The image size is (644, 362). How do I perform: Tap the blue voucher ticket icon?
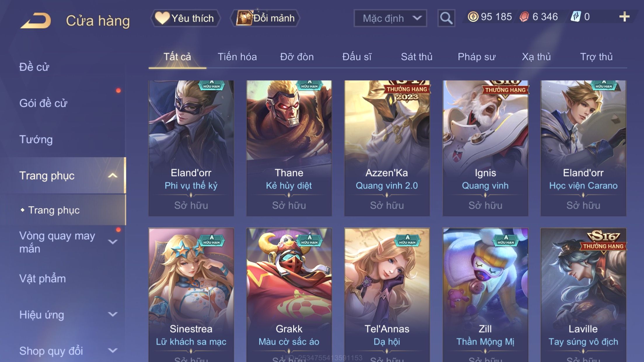[576, 17]
